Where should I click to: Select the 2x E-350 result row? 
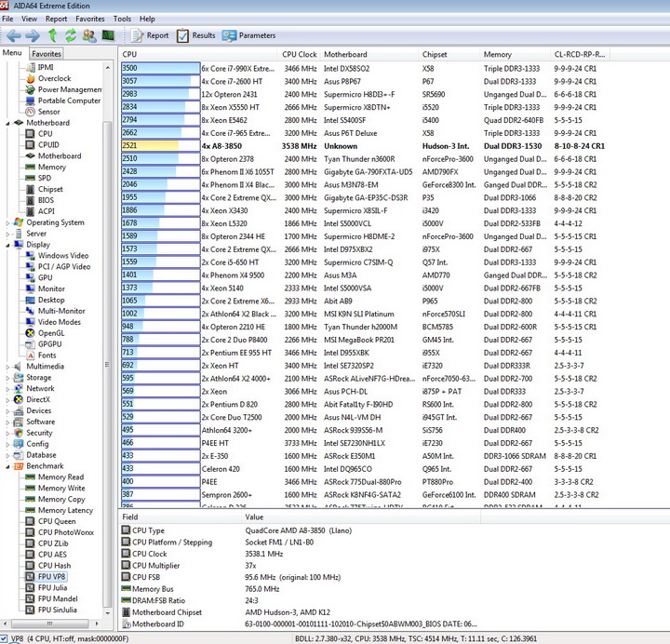click(363, 456)
